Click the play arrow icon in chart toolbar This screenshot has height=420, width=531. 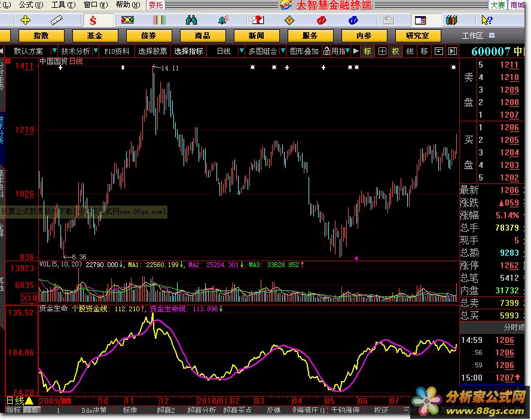[x=356, y=51]
